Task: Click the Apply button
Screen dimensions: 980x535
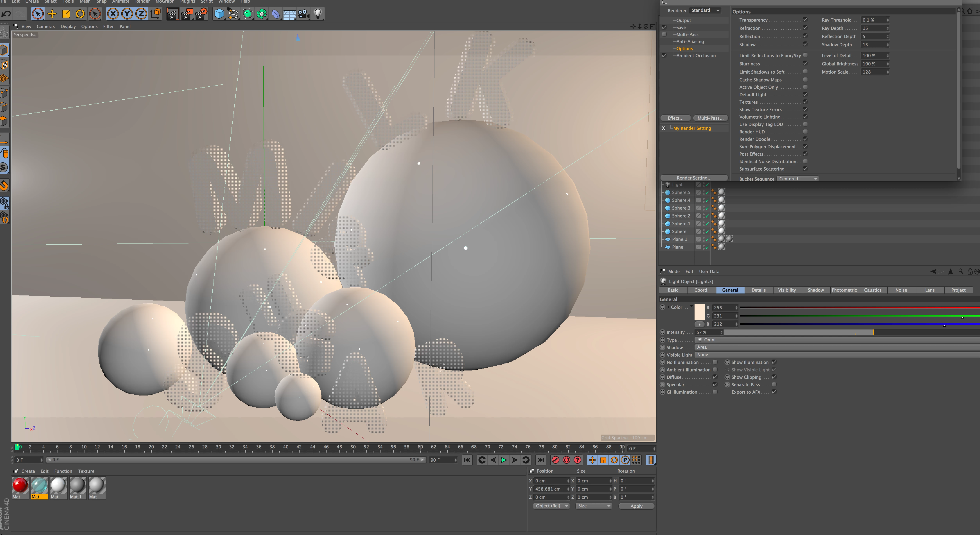Action: [636, 506]
